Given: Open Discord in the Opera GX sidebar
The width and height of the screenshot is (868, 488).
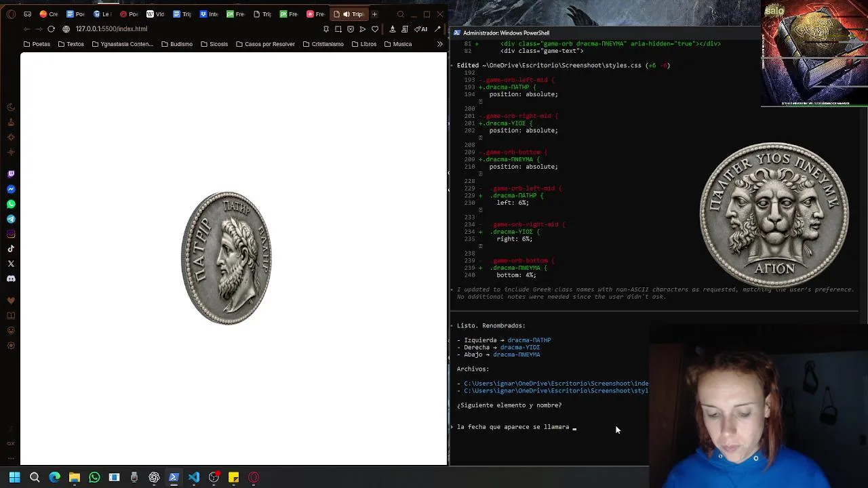Looking at the screenshot, I should pos(11,279).
